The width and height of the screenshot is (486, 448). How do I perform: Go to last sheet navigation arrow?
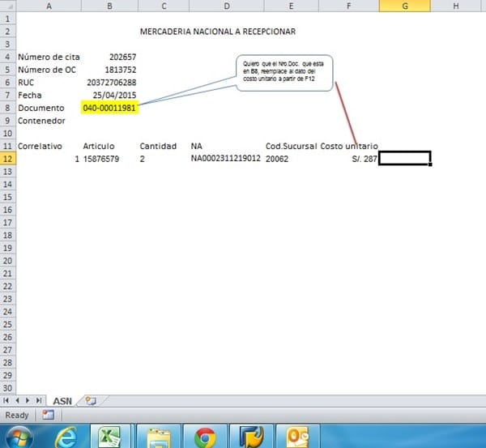[x=39, y=400]
